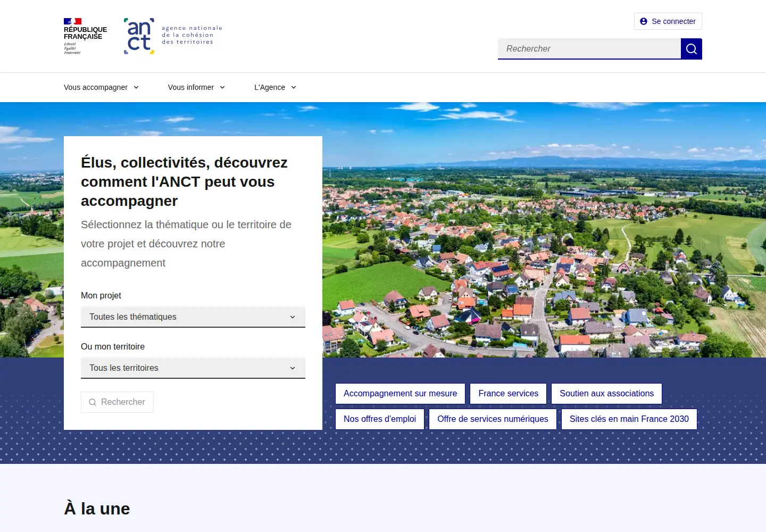Open the L'Agence menu
The image size is (766, 532).
pos(275,87)
